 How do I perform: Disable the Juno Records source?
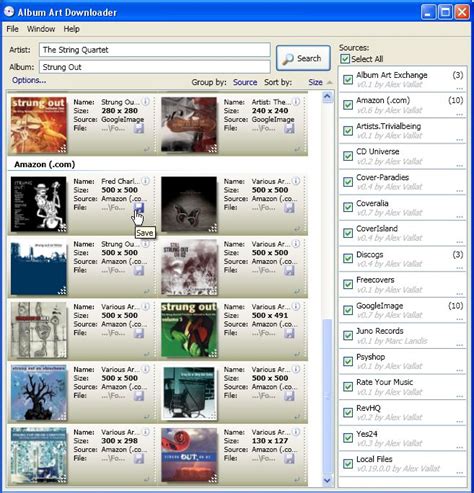(348, 335)
